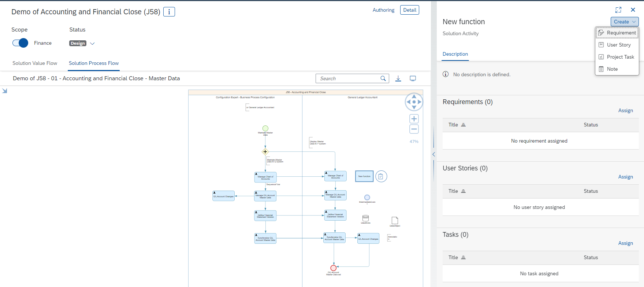Click the diagram pan navigation control

[x=414, y=102]
